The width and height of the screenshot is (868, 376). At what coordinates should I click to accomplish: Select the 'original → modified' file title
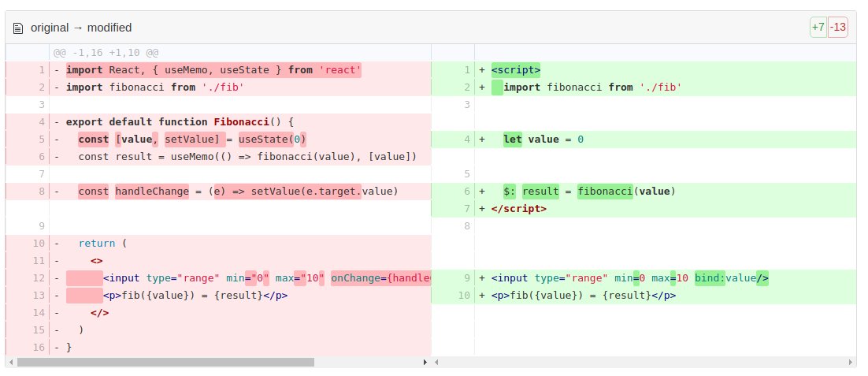[x=81, y=28]
